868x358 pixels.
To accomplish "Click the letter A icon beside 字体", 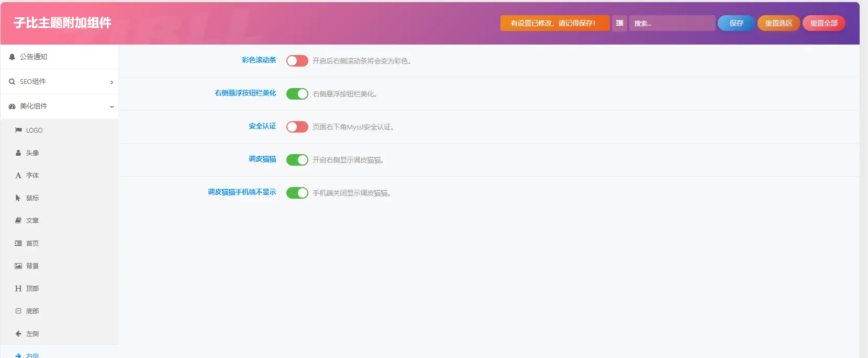I will (x=18, y=175).
